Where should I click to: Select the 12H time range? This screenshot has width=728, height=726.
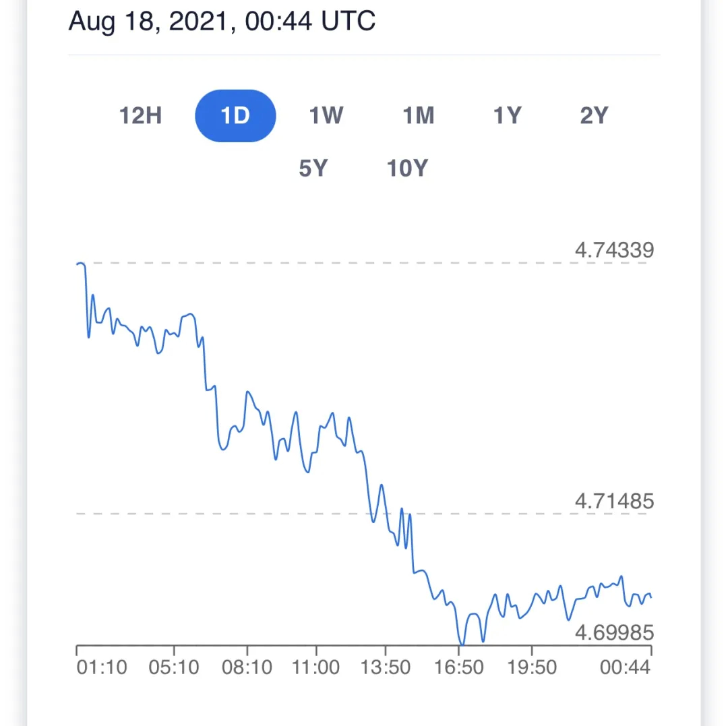(x=141, y=115)
